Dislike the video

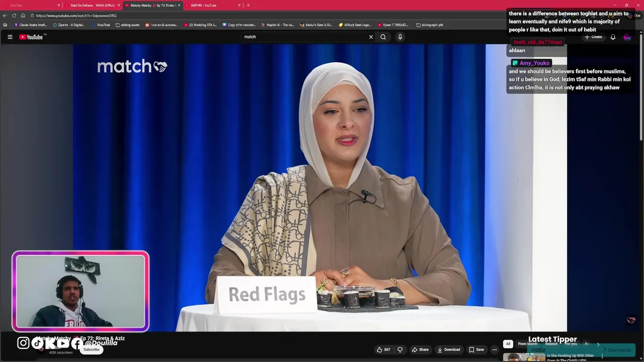tap(400, 349)
